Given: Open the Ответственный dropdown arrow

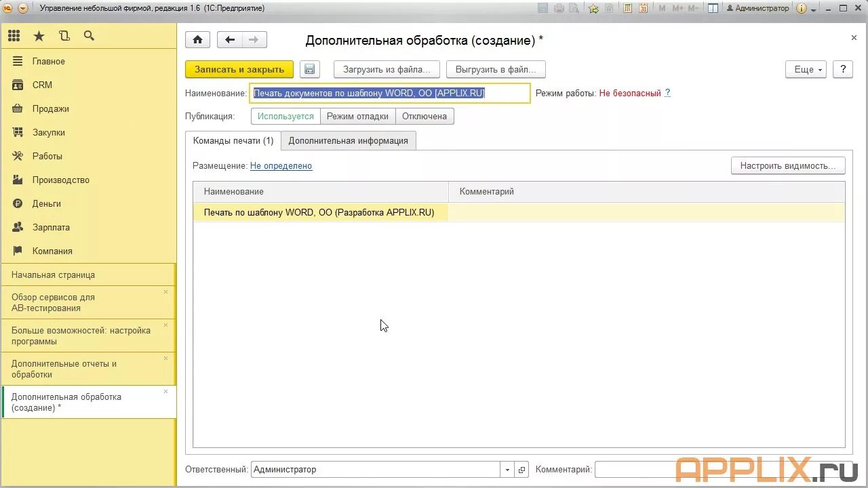Looking at the screenshot, I should pos(508,470).
